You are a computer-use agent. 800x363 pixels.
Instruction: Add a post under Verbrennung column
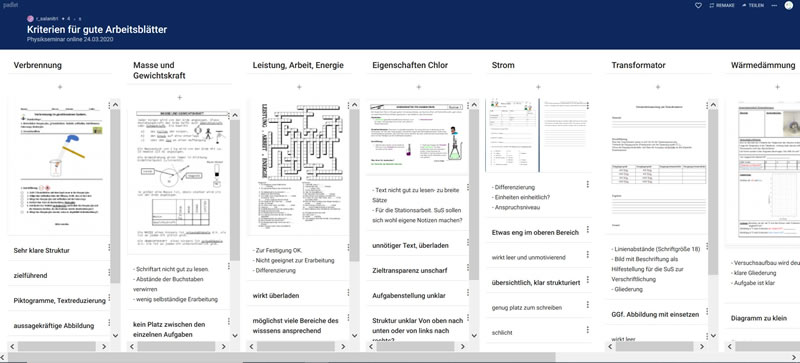tap(60, 87)
